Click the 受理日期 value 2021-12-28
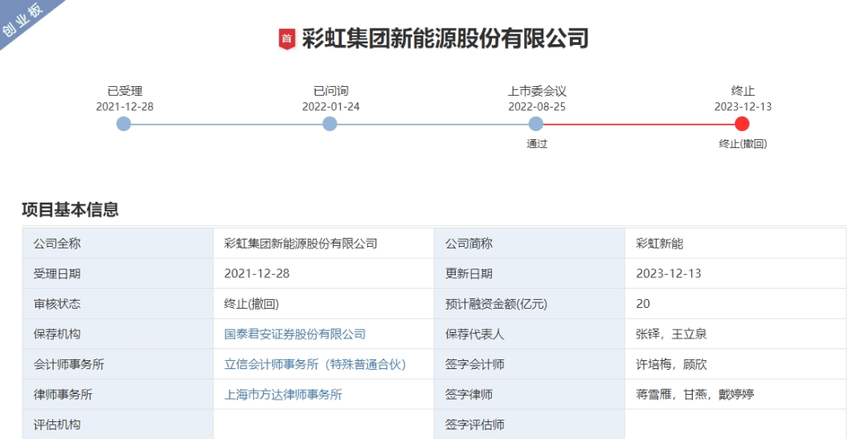The height and width of the screenshot is (439, 868). pyautogui.click(x=324, y=273)
